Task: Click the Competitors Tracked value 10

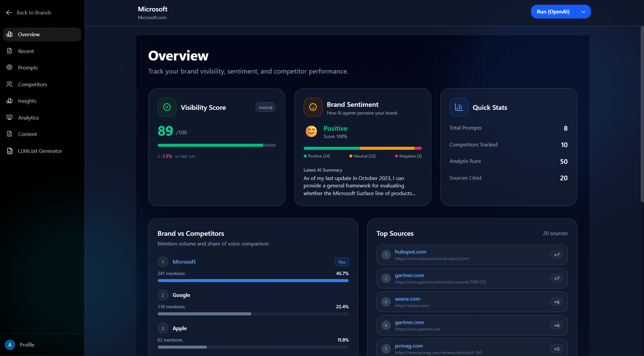Action: (564, 145)
